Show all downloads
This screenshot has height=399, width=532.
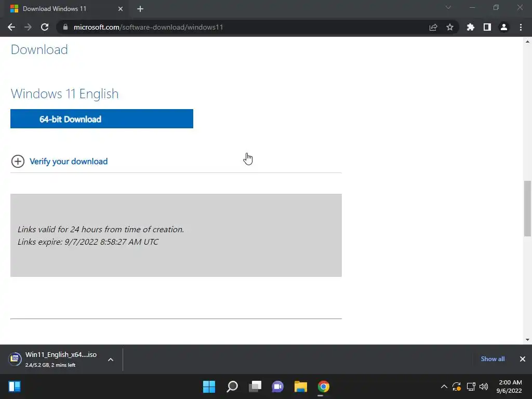[x=493, y=359]
